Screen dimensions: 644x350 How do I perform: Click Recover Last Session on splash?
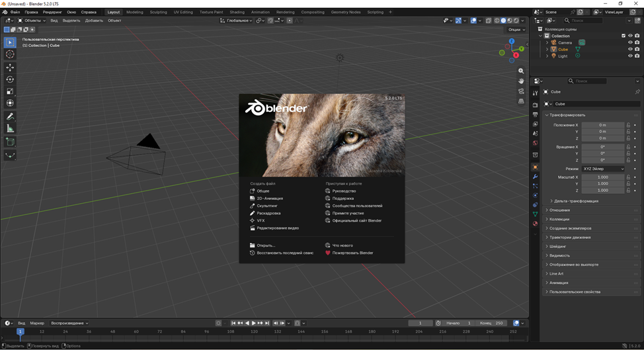pyautogui.click(x=282, y=253)
